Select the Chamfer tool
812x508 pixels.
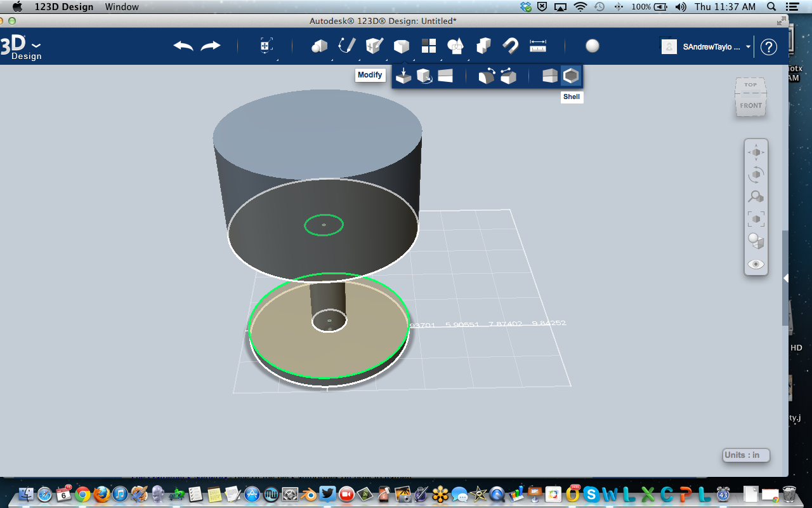click(507, 75)
